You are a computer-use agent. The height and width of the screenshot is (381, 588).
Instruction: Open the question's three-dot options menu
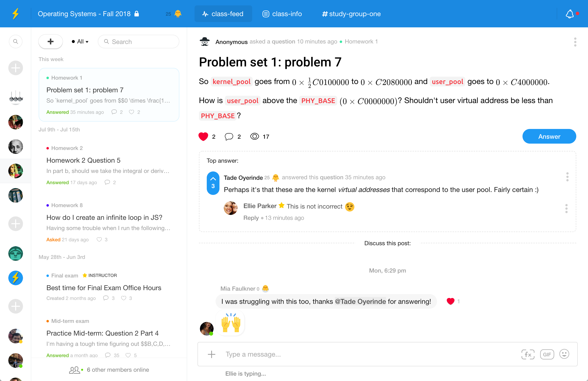(x=575, y=42)
